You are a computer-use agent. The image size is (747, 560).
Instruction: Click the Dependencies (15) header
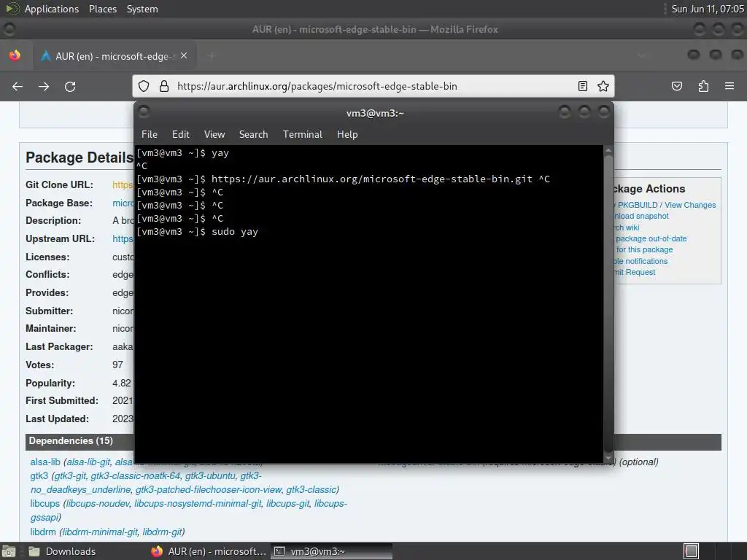pos(71,440)
